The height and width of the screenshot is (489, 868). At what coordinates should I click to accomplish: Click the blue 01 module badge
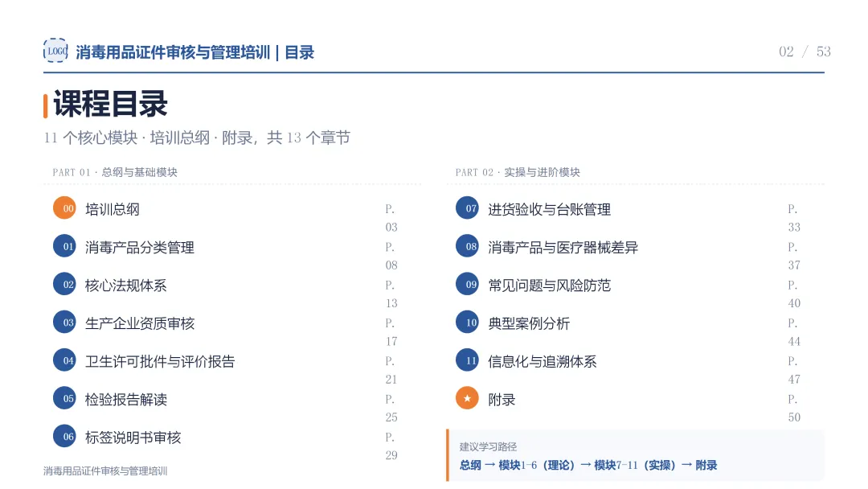[65, 246]
